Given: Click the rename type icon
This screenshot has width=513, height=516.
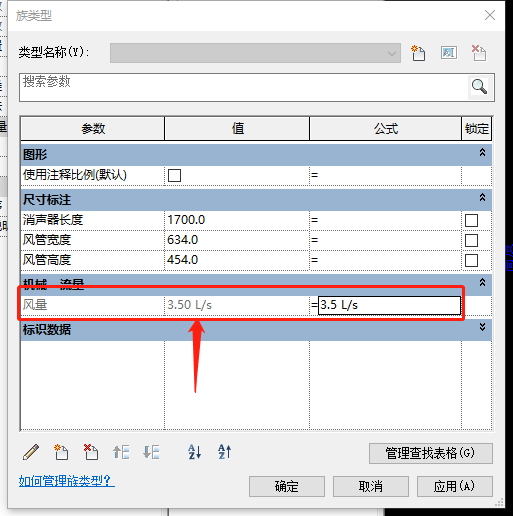Looking at the screenshot, I should click(449, 53).
